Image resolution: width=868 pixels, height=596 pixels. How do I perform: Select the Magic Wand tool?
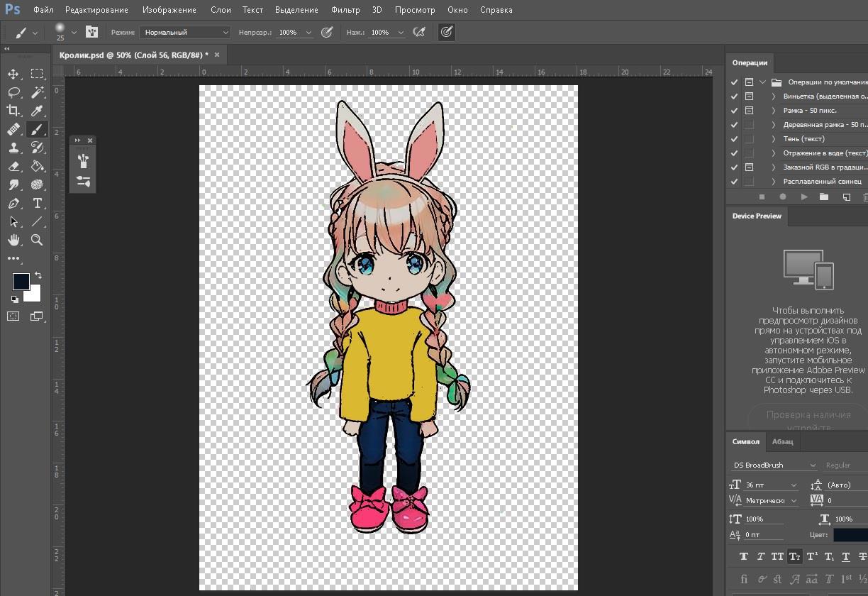tap(37, 92)
